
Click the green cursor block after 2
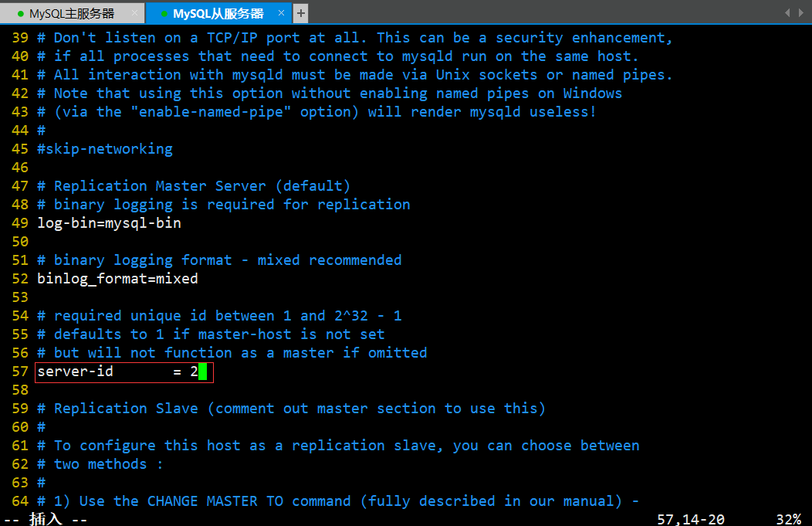pyautogui.click(x=202, y=372)
